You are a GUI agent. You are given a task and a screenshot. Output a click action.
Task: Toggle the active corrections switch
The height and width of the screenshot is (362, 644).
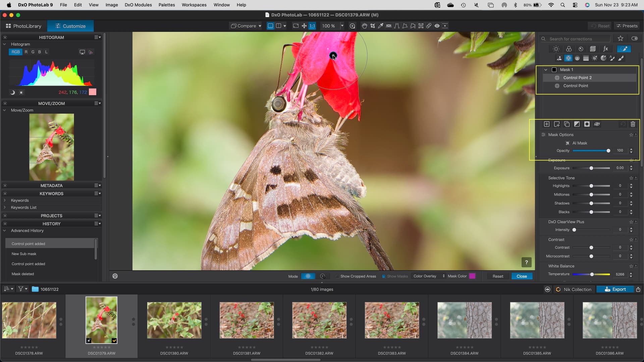click(634, 39)
